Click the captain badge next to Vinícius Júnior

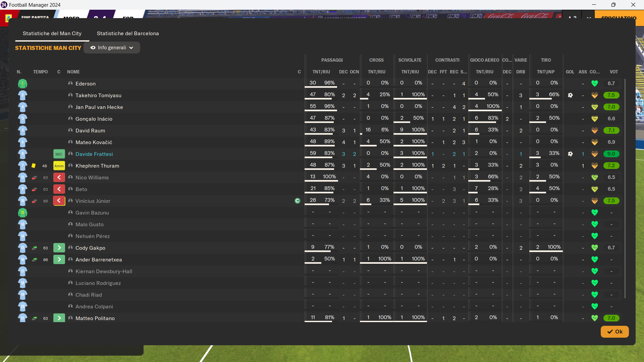298,201
